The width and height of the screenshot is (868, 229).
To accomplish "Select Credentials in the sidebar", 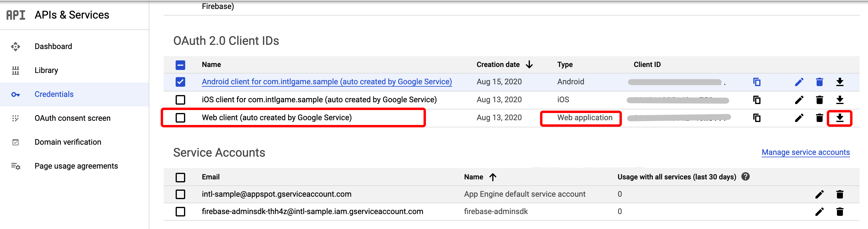I will point(74,94).
